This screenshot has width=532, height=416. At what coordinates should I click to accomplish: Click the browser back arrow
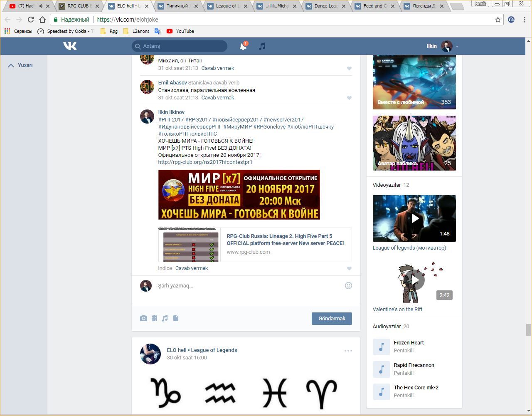click(x=7, y=20)
